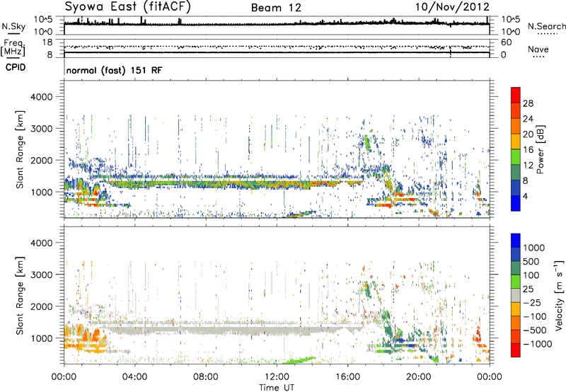Click the '12' label on the power scale
The image size is (566, 392).
528,166
